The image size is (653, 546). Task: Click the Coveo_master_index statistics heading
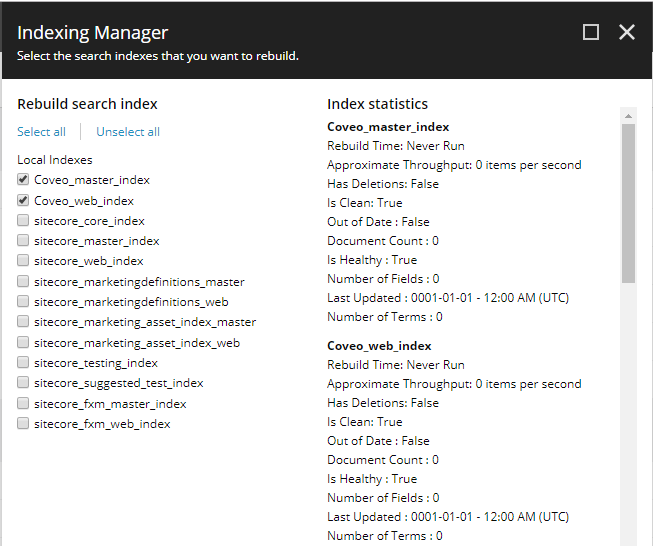(388, 127)
